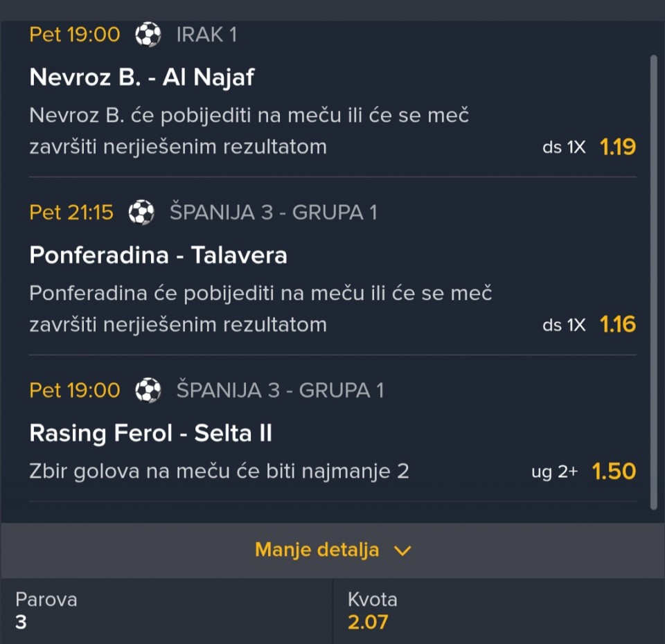
Task: Select the 1.19 odds value
Action: tap(617, 147)
